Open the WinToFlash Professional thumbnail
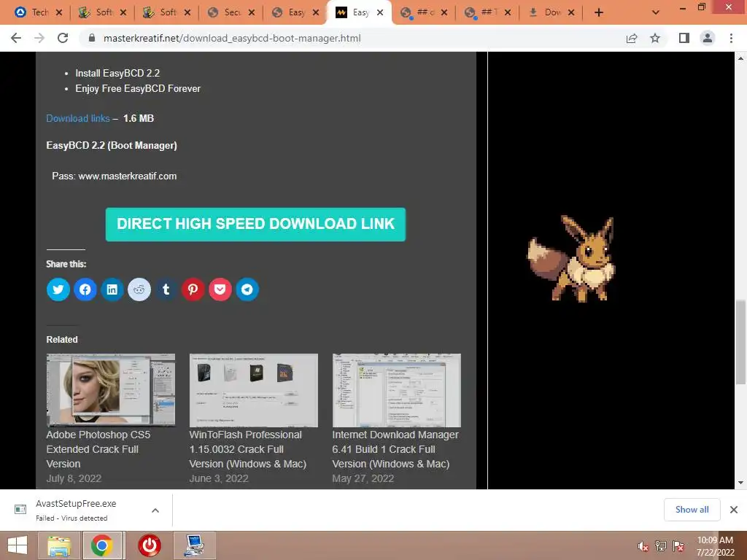 [x=253, y=390]
